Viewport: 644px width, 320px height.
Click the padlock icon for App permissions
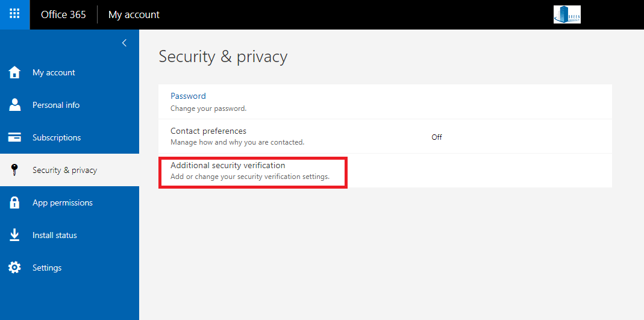click(14, 202)
